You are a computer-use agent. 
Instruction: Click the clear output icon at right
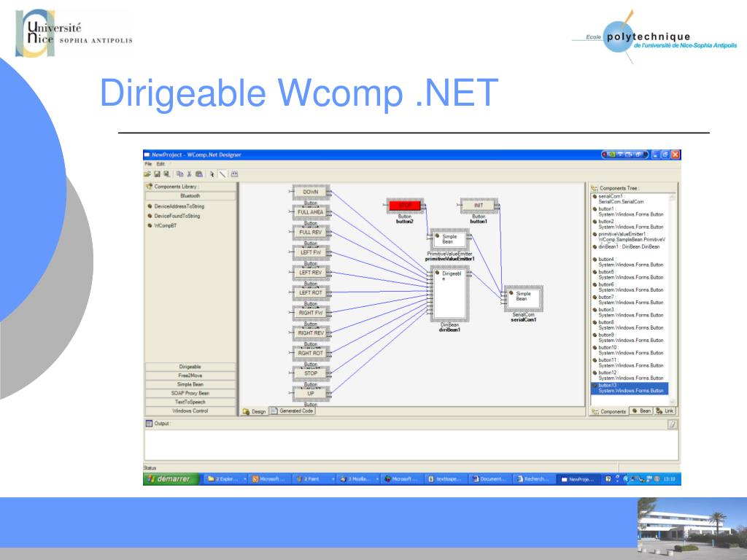tap(672, 424)
